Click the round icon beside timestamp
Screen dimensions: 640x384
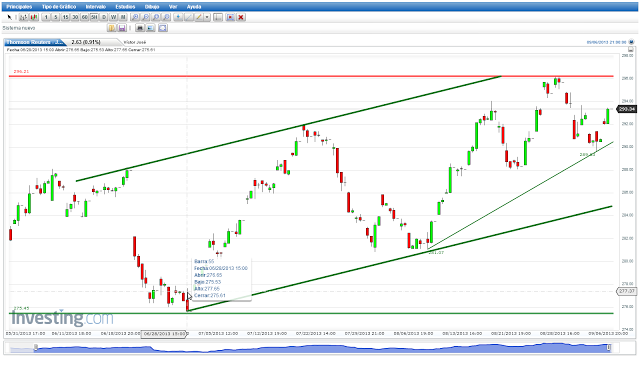tap(631, 42)
